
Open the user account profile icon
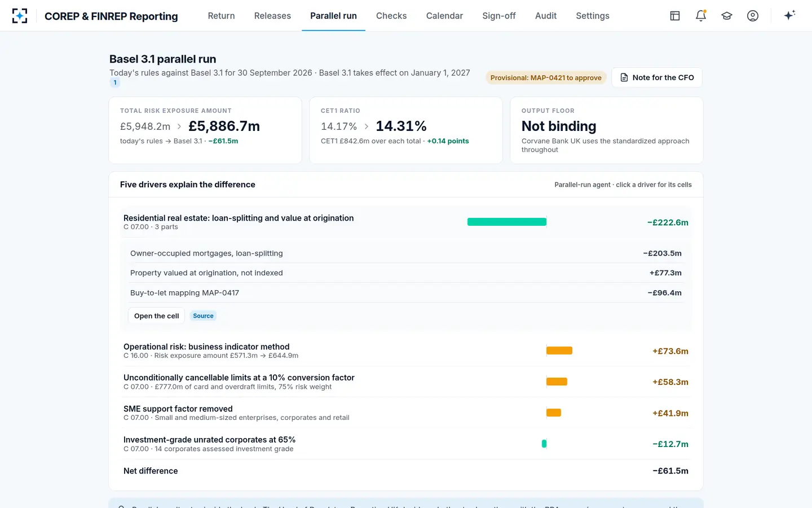point(753,16)
